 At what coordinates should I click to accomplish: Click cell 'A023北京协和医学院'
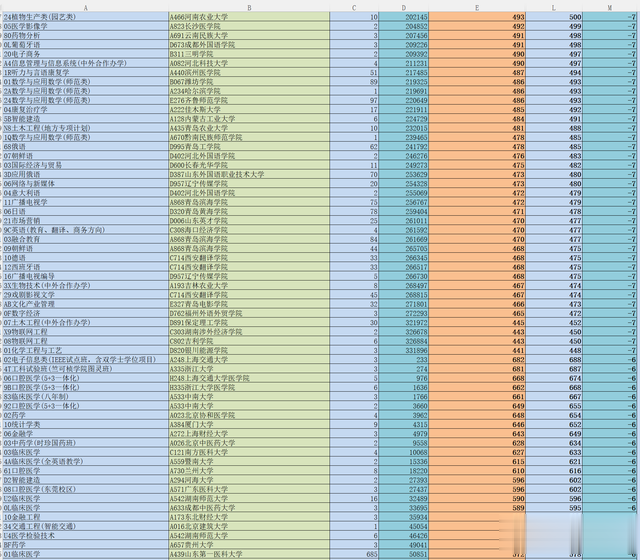pyautogui.click(x=249, y=415)
